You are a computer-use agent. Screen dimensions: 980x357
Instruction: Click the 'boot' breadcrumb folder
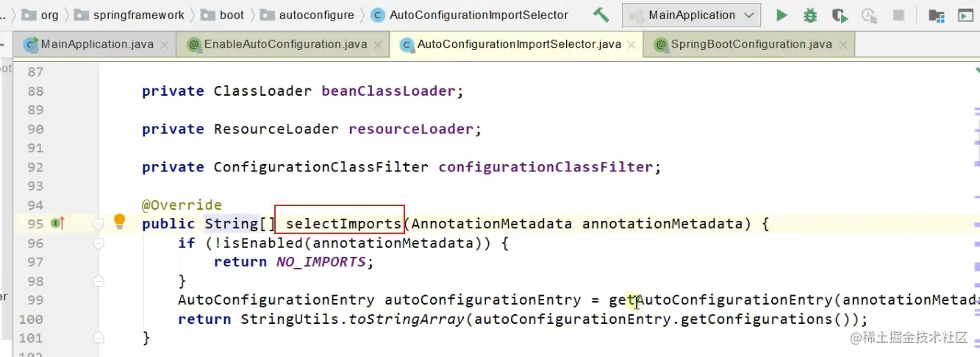coord(222,15)
